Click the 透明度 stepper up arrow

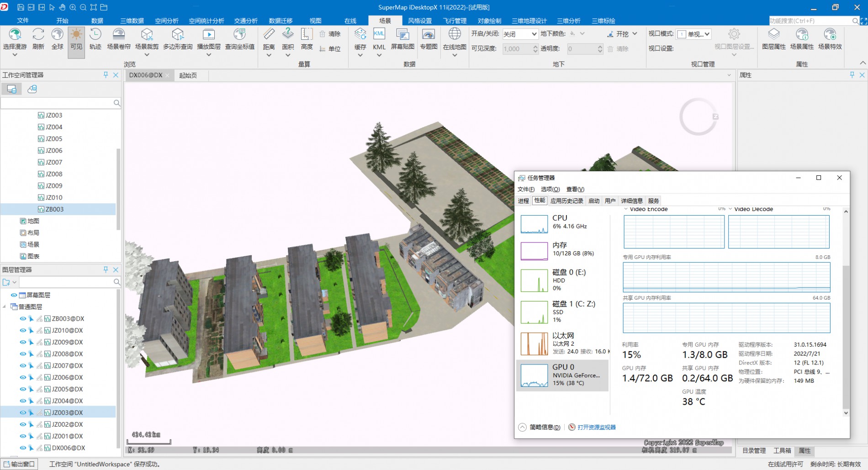click(x=600, y=47)
